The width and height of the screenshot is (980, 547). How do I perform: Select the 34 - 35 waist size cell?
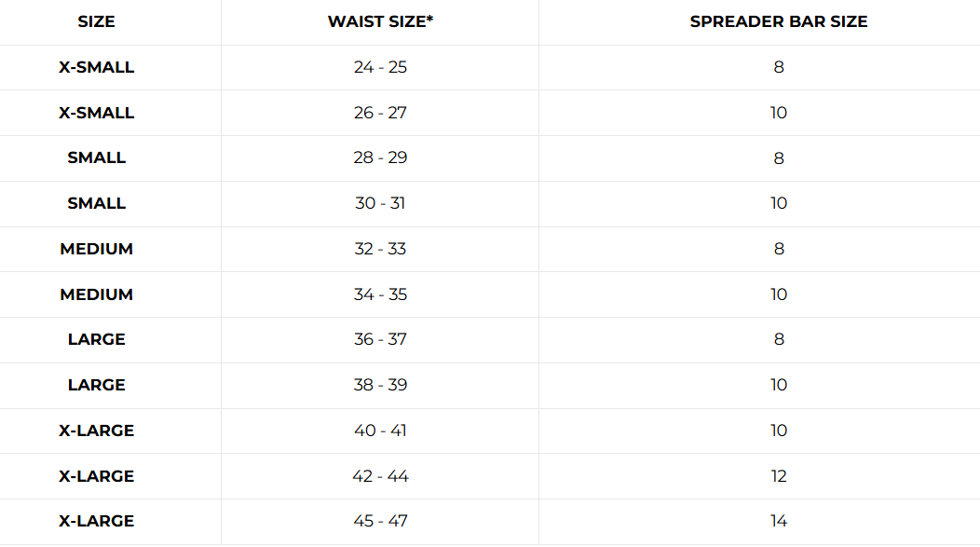coord(380,294)
